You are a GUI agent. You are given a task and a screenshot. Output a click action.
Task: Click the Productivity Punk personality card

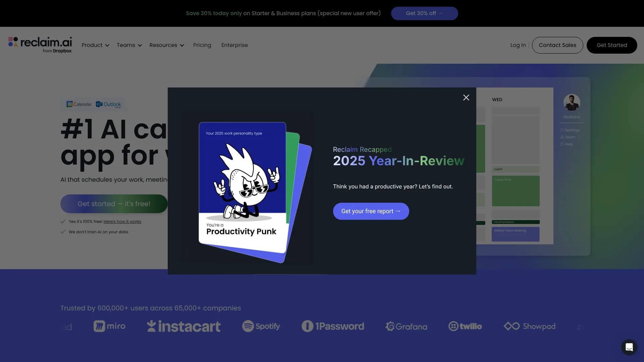[x=242, y=188]
